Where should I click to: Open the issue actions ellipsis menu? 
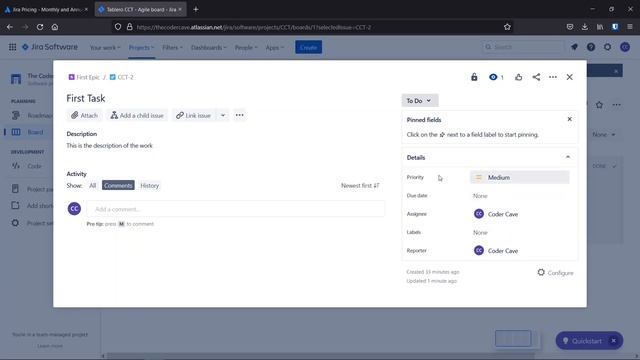click(x=553, y=77)
